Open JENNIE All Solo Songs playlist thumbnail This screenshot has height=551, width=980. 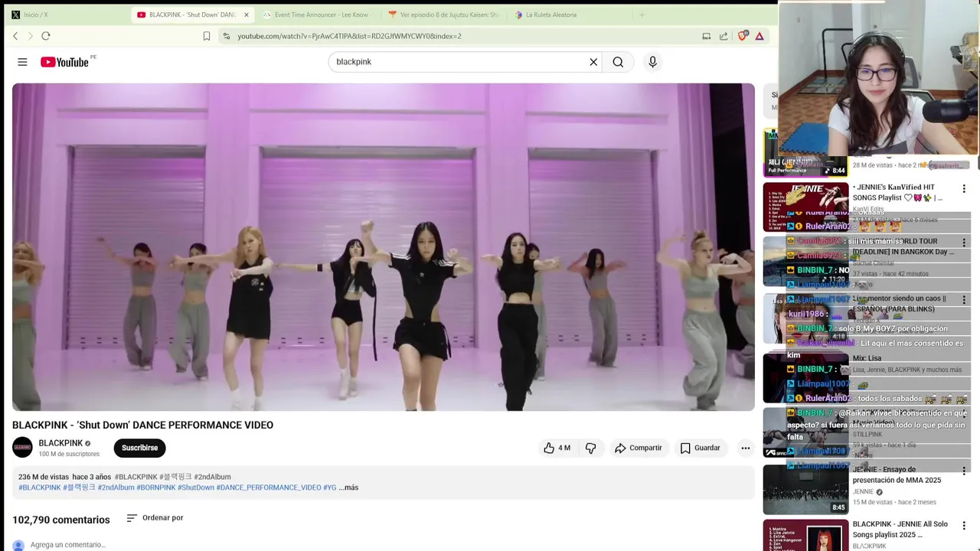click(805, 535)
